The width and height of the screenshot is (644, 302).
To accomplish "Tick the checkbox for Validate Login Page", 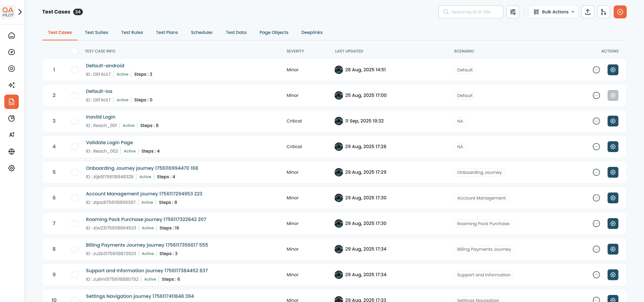I will pyautogui.click(x=75, y=147).
